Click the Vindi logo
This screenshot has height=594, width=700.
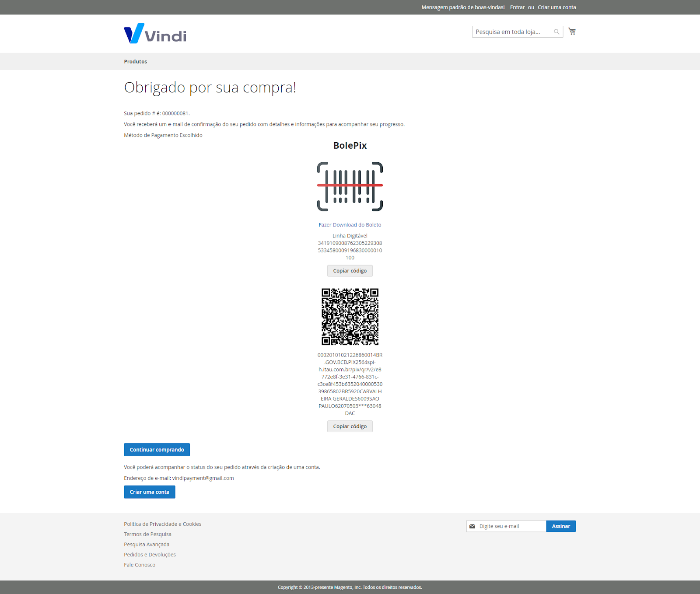(x=155, y=33)
